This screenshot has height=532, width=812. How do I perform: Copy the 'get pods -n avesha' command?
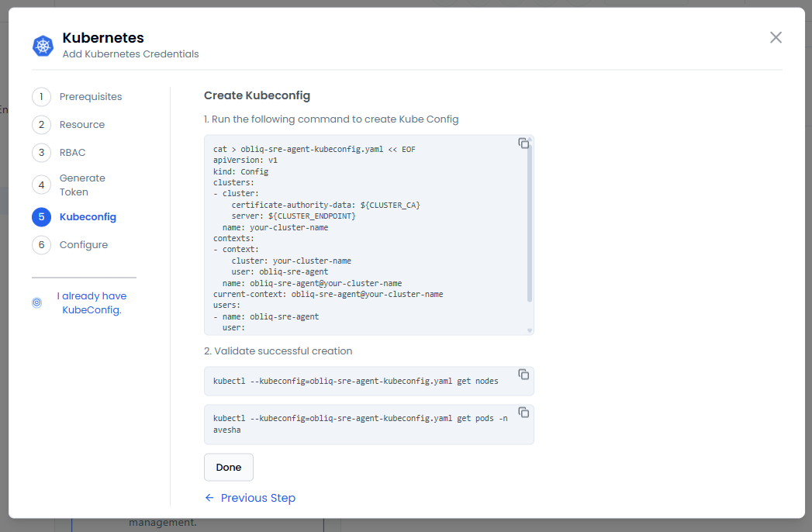click(523, 413)
